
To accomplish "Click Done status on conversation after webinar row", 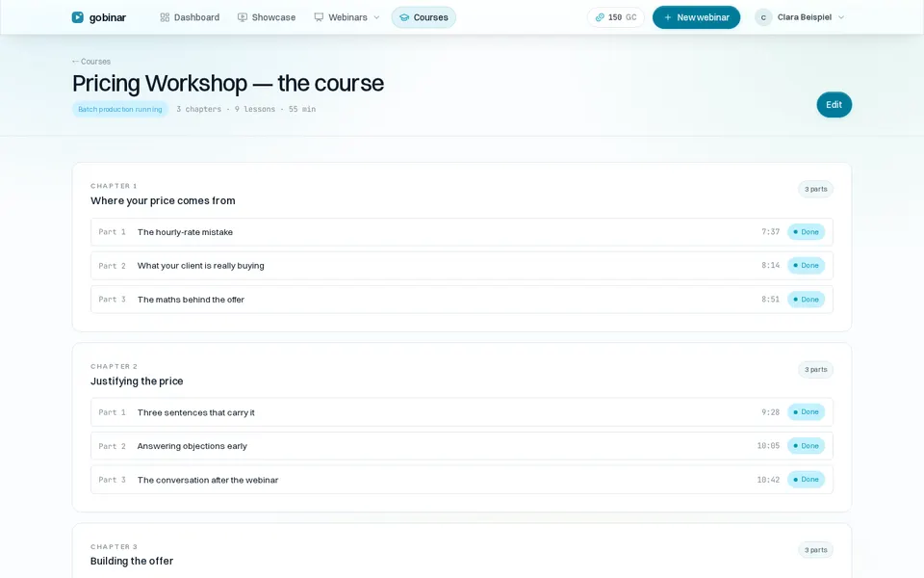I will pos(807,480).
